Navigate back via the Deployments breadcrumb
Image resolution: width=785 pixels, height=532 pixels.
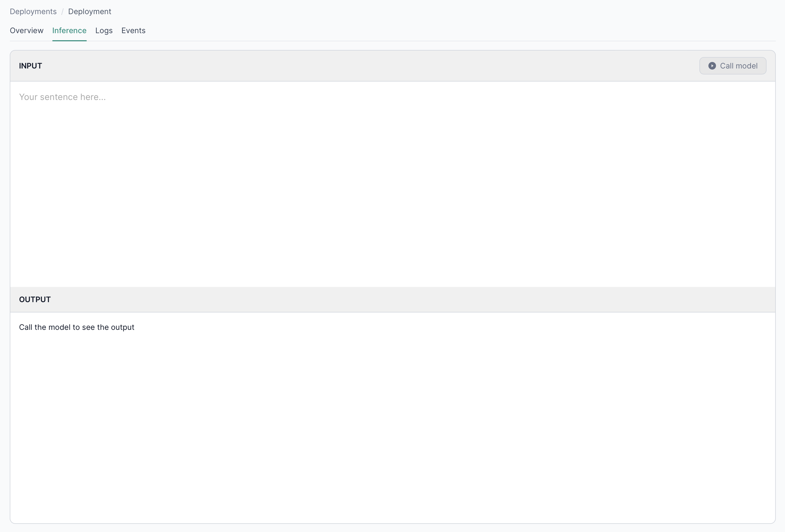click(33, 11)
